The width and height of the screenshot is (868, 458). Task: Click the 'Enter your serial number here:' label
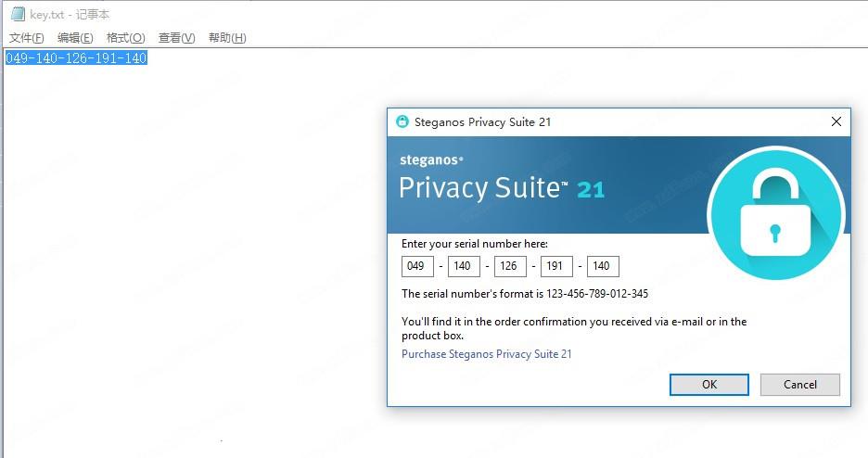475,244
